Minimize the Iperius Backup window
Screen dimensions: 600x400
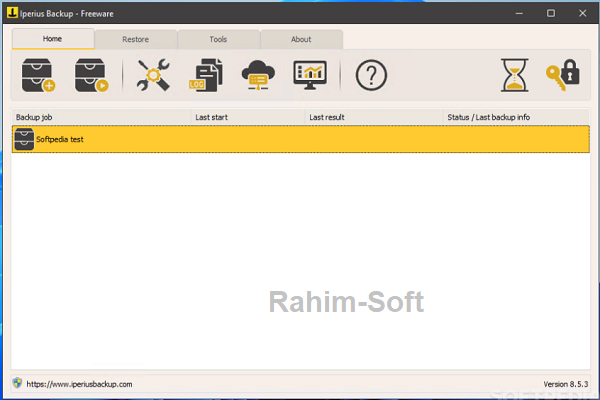[x=519, y=13]
